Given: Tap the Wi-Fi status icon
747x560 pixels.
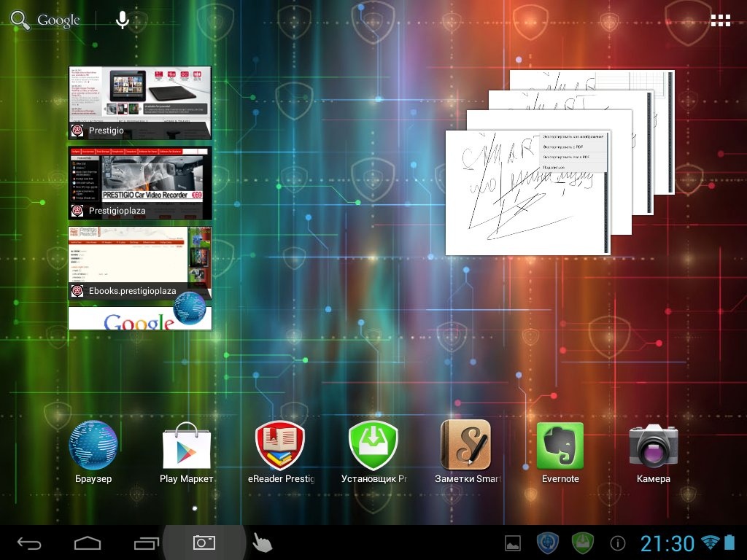Looking at the screenshot, I should [x=709, y=542].
